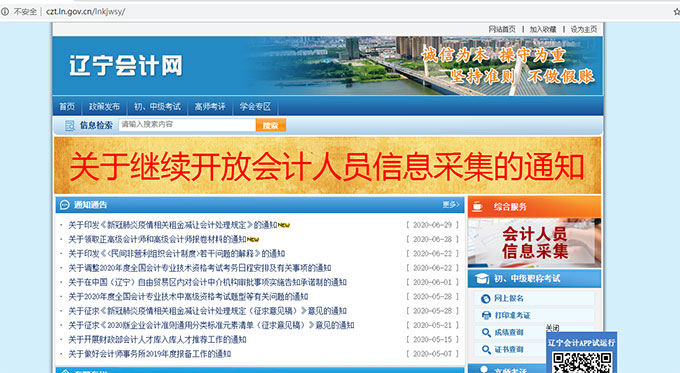Click the red 关于继续开放会计人员信息采集的通知 banner

click(327, 166)
